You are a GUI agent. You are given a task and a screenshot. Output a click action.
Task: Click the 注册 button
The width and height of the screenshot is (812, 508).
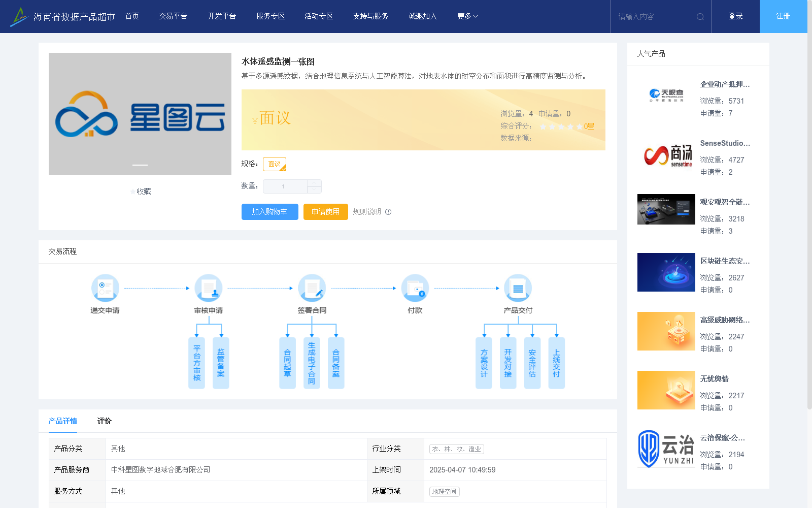pyautogui.click(x=783, y=16)
